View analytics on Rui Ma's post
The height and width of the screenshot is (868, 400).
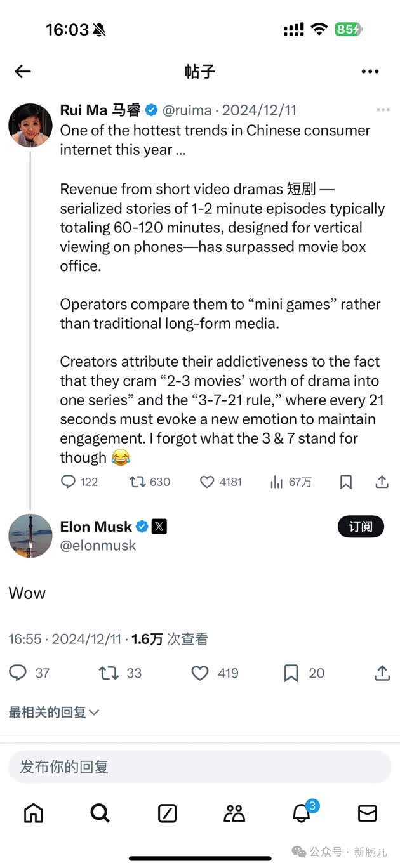tap(277, 482)
